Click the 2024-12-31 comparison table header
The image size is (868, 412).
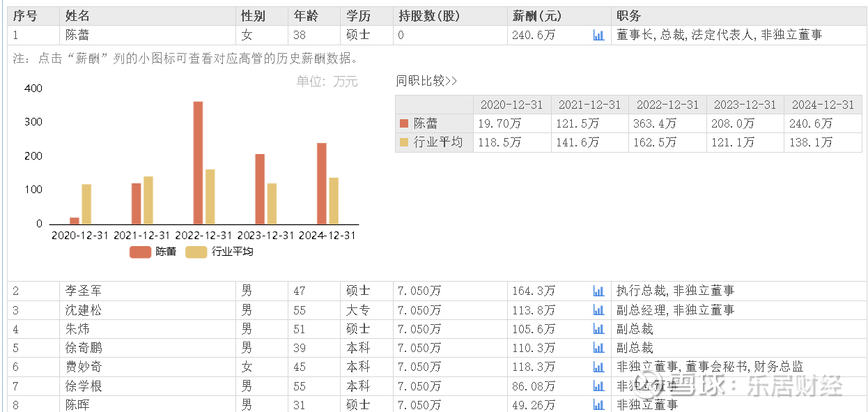click(823, 105)
